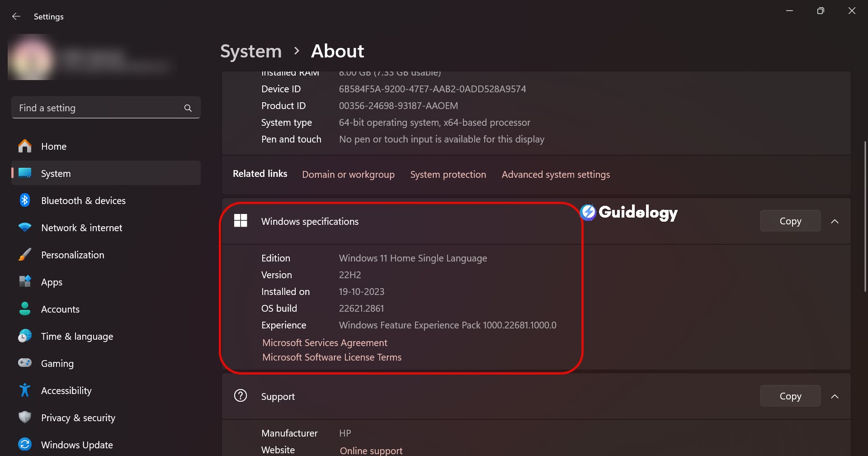The image size is (868, 456).
Task: Open the Home settings page
Action: [53, 147]
